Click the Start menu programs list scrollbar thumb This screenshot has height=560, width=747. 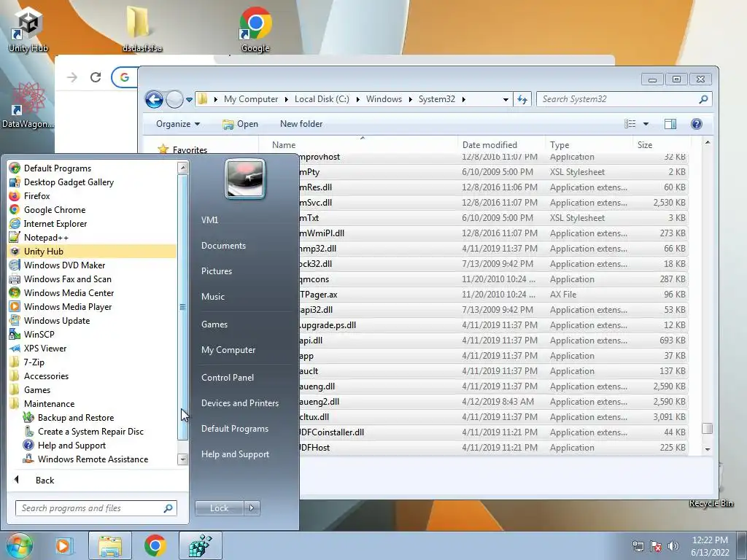point(182,307)
